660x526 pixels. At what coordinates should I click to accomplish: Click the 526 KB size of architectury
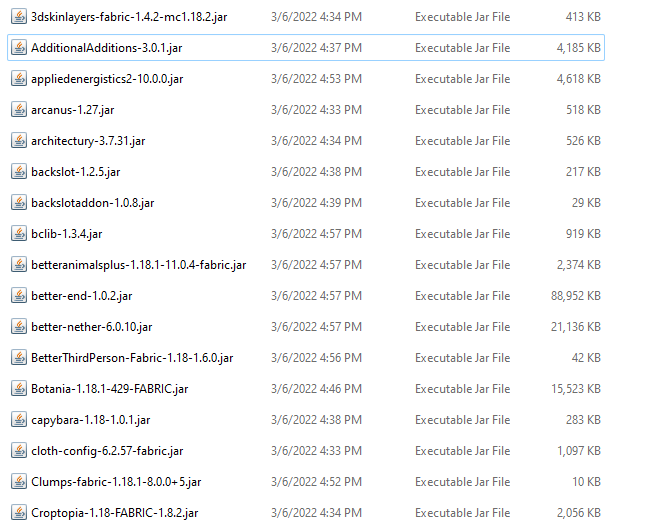coord(583,141)
